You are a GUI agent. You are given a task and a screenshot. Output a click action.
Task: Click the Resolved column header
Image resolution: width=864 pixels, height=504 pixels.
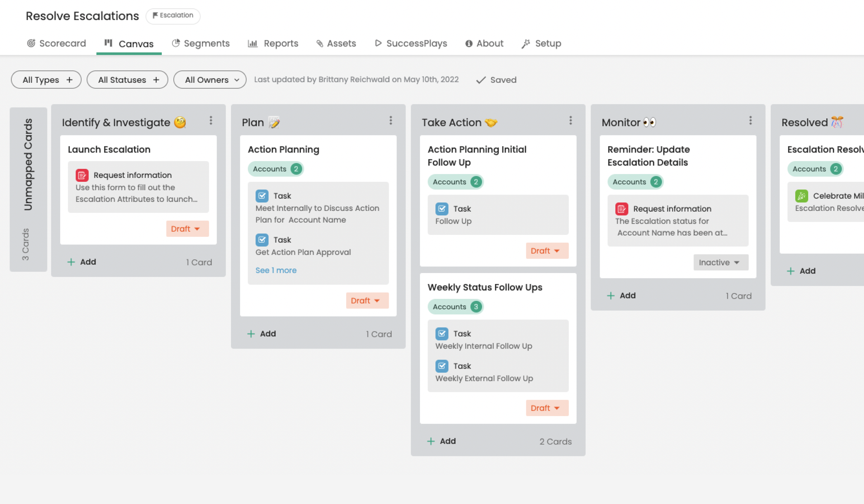[x=812, y=122]
